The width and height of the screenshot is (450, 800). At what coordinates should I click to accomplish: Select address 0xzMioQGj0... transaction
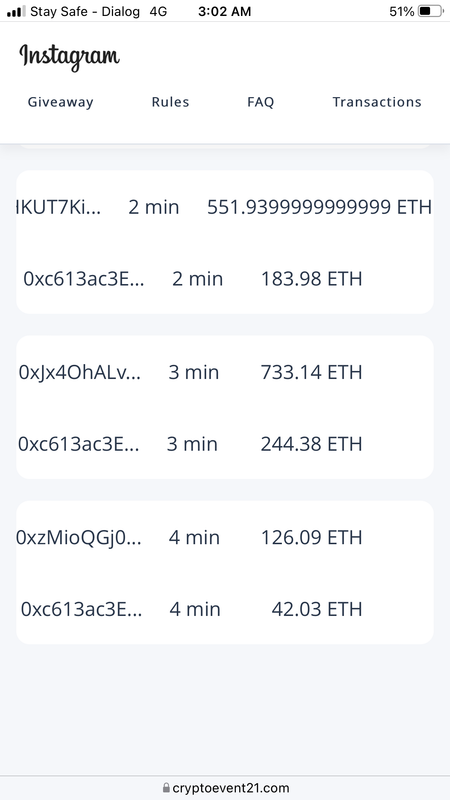pos(79,538)
